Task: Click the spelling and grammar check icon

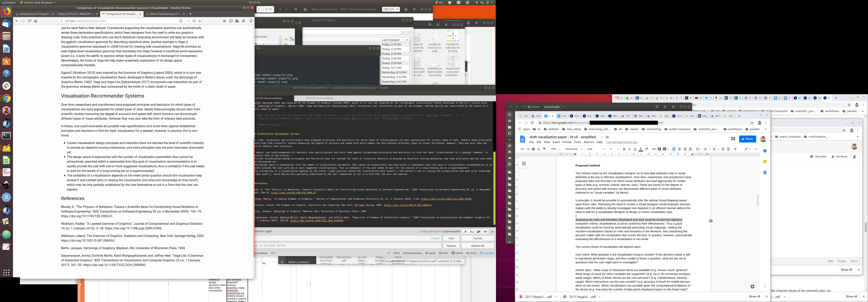Action: point(539,149)
